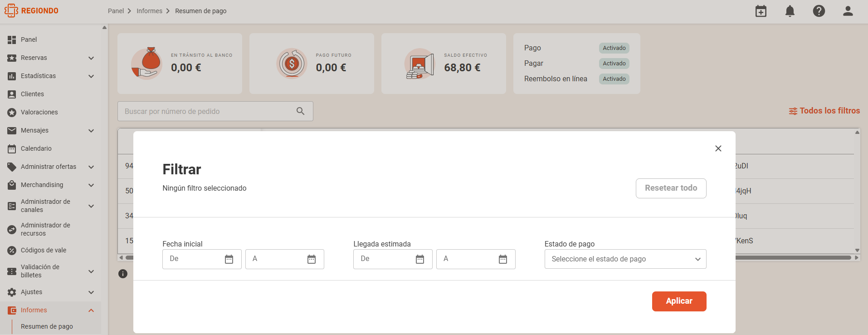Click the add booking calendar-plus icon
Image resolution: width=868 pixels, height=335 pixels.
coord(761,11)
